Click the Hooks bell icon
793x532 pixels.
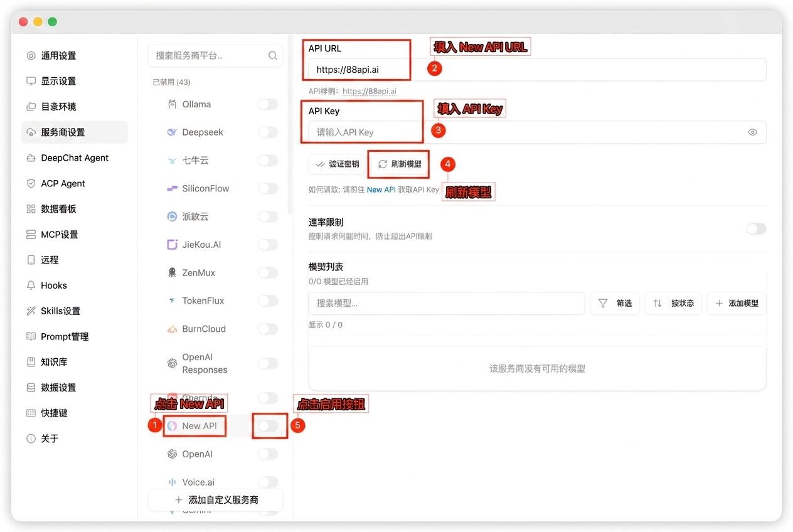tap(31, 285)
